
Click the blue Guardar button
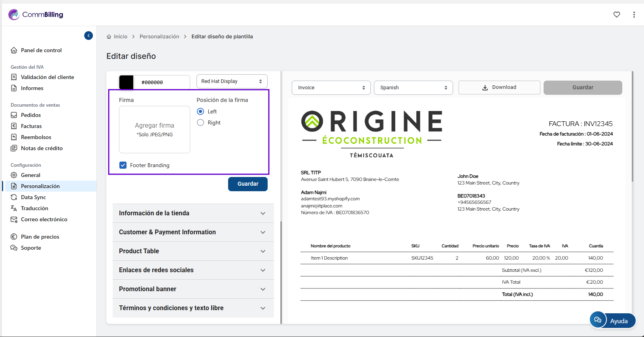pos(247,184)
